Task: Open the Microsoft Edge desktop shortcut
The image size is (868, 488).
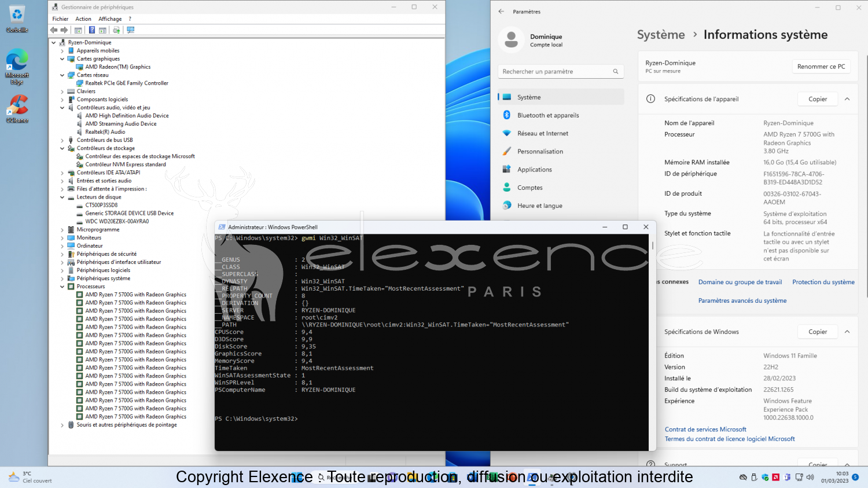Action: coord(17,67)
